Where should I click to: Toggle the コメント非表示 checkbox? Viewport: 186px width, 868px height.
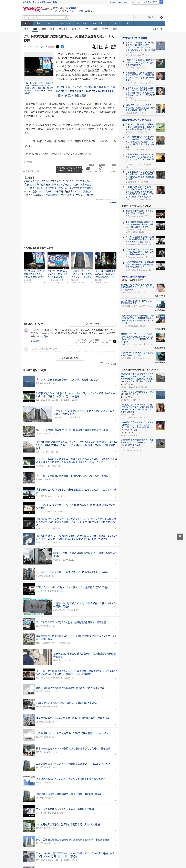[x=102, y=364]
